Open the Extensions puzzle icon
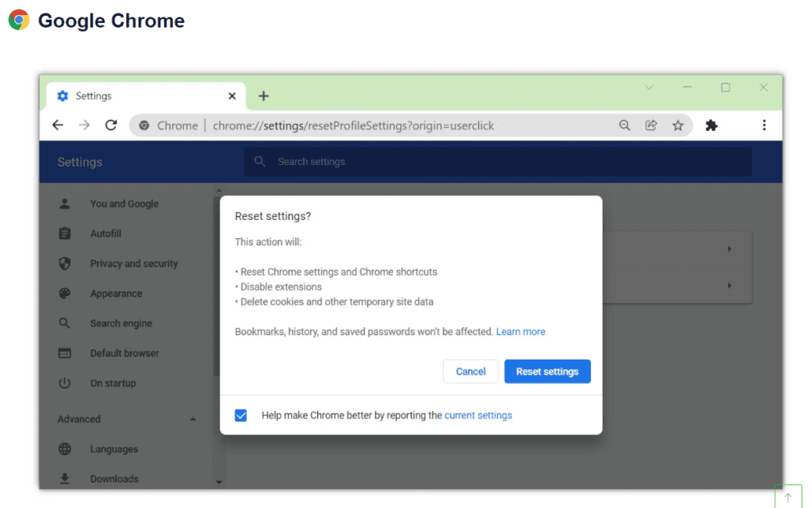The image size is (812, 508). pos(711,125)
